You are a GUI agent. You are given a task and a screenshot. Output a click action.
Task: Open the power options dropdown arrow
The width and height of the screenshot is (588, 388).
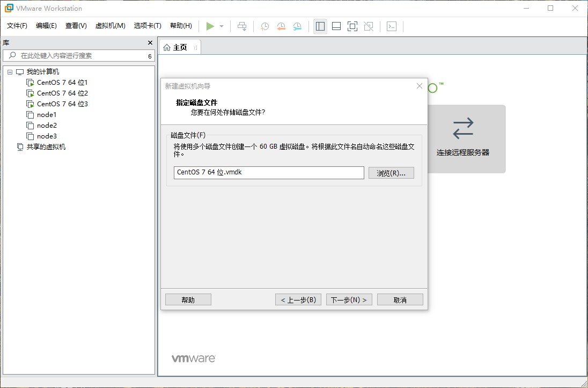pos(222,26)
